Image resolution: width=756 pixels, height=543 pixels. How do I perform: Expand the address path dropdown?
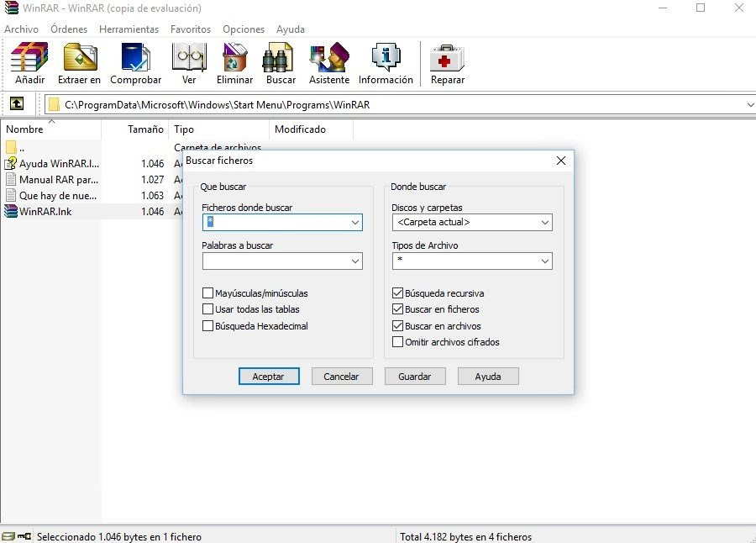point(750,105)
